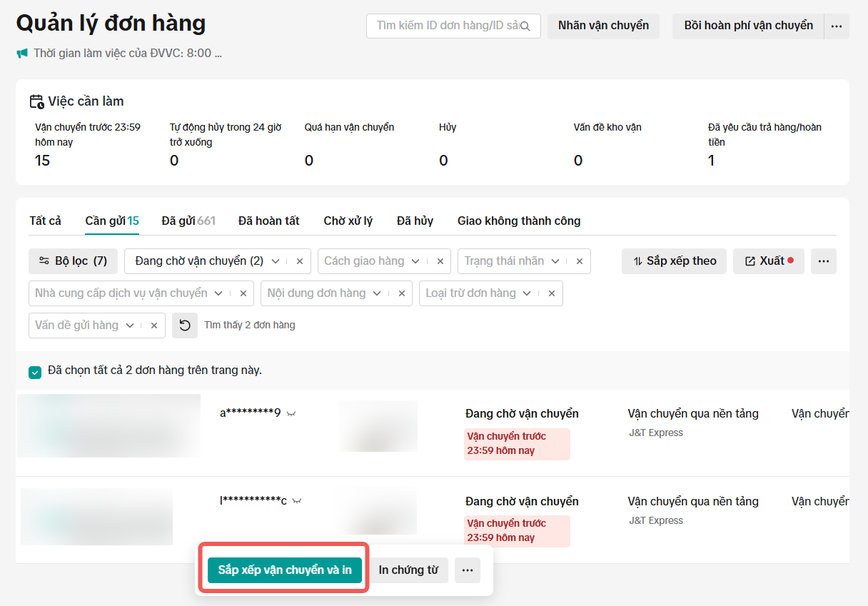The image size is (868, 606).
Task: Reveal buyer name l***********c with eye icon
Action: point(297,501)
